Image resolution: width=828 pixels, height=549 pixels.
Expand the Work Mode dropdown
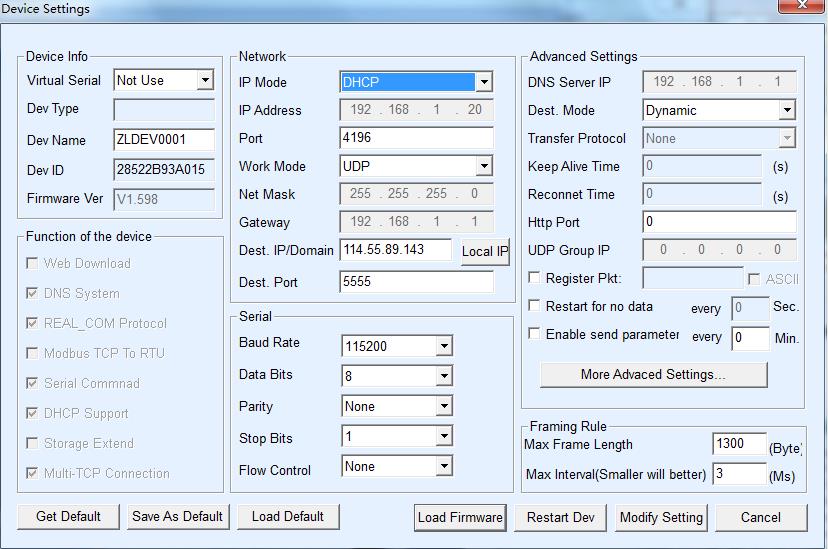coord(483,166)
